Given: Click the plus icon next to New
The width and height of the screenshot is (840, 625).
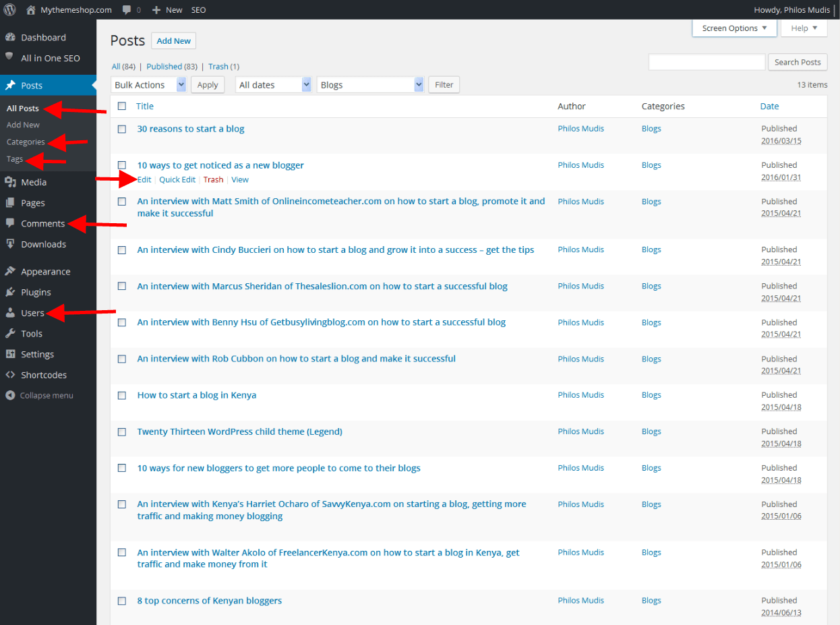Looking at the screenshot, I should pyautogui.click(x=156, y=10).
